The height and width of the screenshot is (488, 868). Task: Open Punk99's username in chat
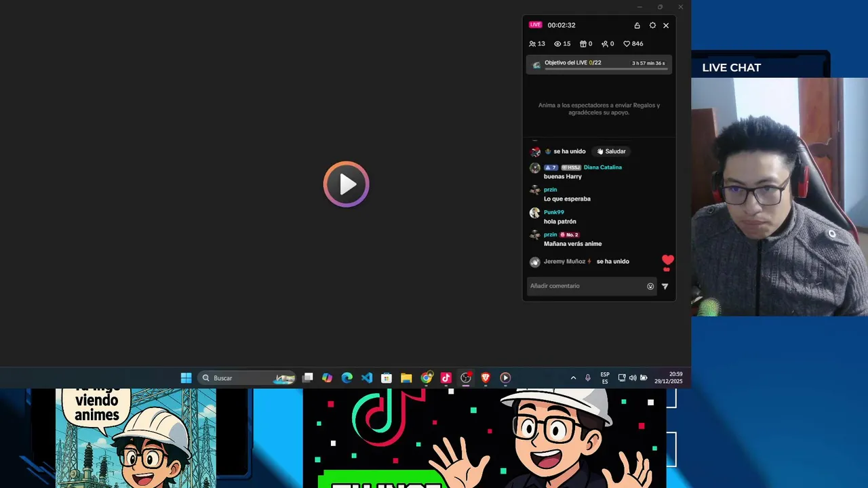tap(553, 212)
